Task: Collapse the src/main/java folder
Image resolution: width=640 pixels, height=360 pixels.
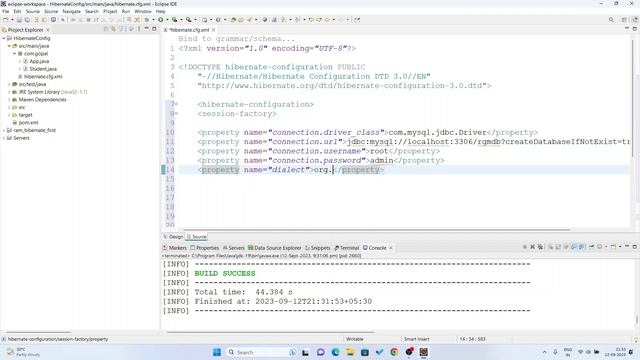Action: (9, 46)
